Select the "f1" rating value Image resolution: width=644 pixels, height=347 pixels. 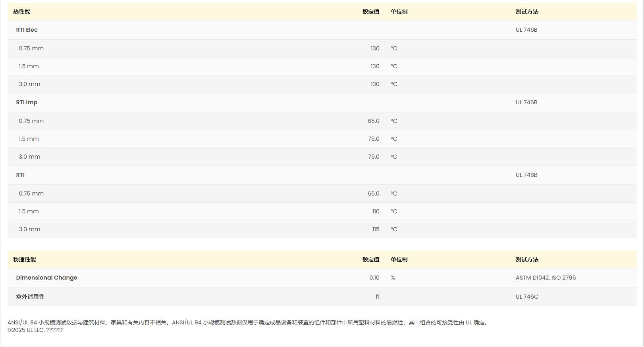(378, 297)
